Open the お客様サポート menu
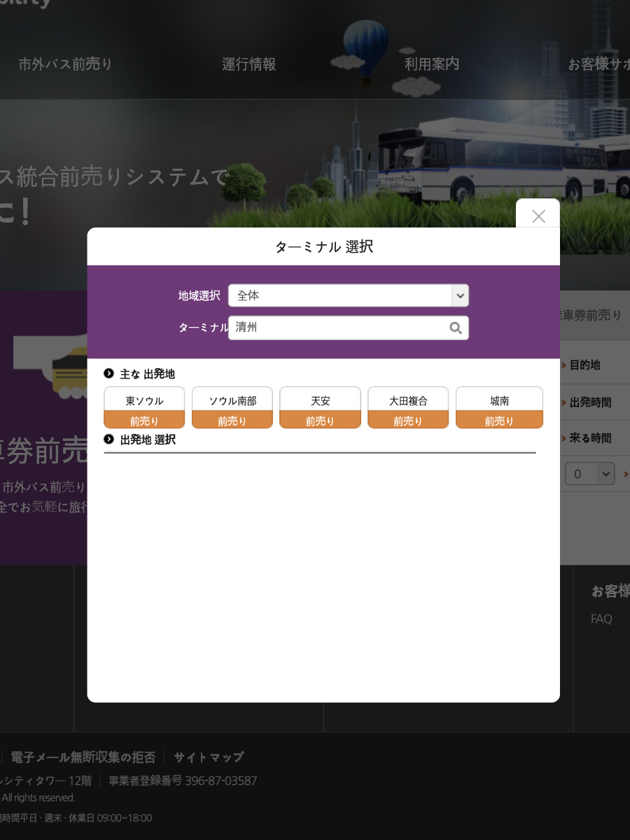Image resolution: width=630 pixels, height=840 pixels. 598,64
